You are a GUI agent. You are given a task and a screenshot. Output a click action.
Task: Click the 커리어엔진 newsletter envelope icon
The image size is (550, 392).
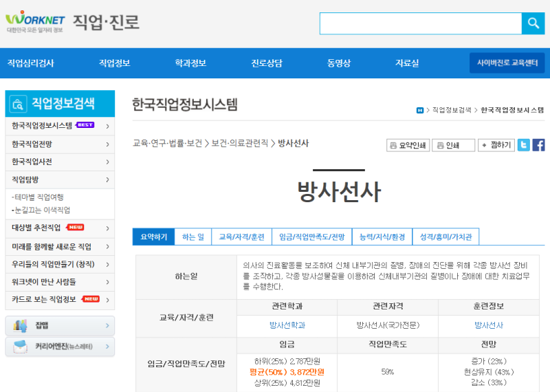(20, 347)
